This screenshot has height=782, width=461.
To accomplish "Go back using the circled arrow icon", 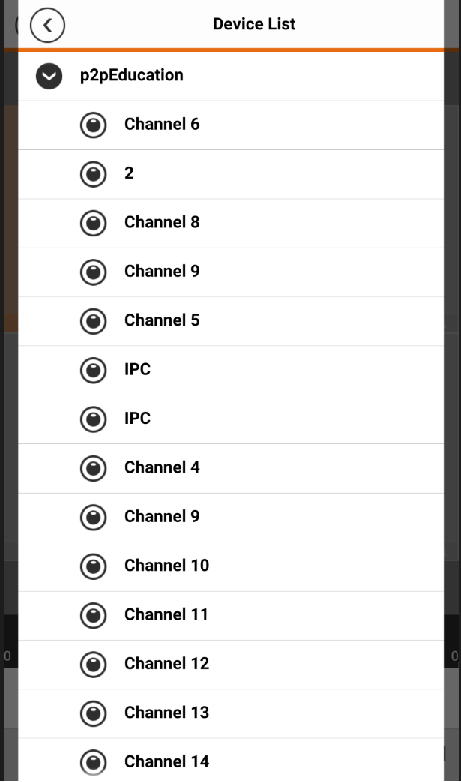I will tap(47, 25).
